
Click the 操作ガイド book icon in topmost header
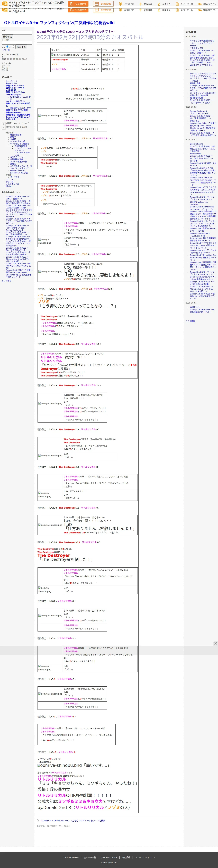(120, 4)
